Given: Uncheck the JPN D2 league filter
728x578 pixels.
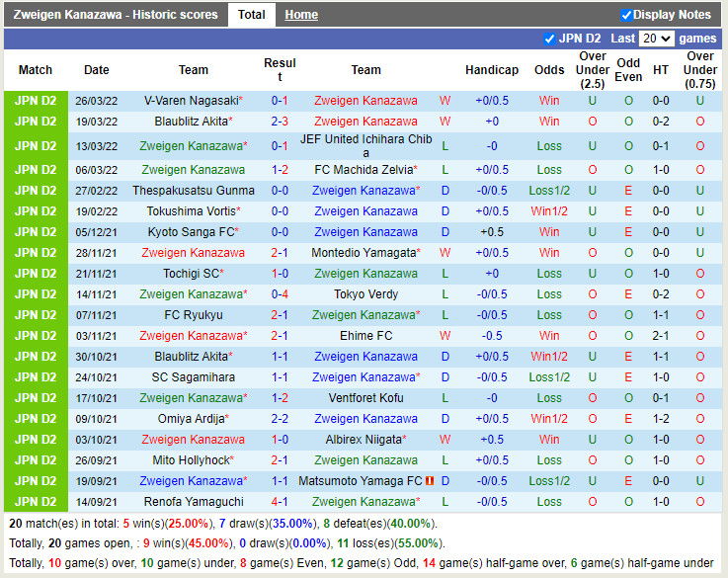Looking at the screenshot, I should [550, 39].
